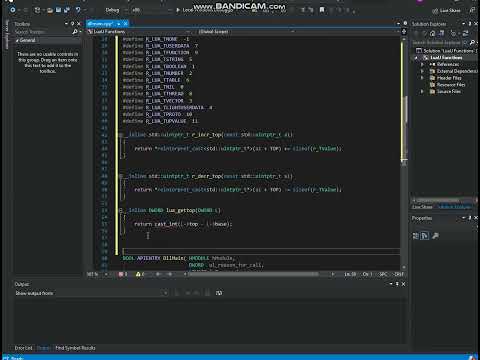This screenshot has height=360, width=480.
Task: Pin the dllmain.cpp tab
Action: pos(119,24)
